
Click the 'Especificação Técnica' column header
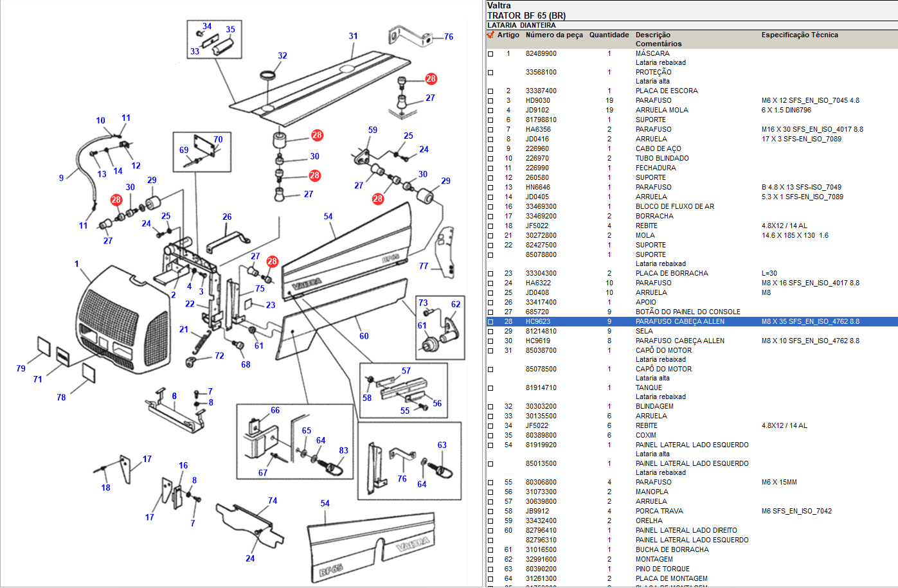[x=799, y=35]
